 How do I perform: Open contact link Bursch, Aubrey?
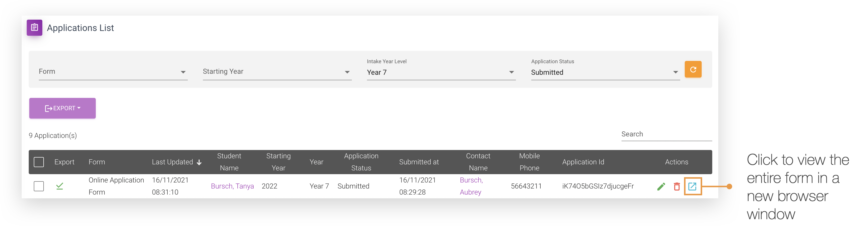[471, 186]
